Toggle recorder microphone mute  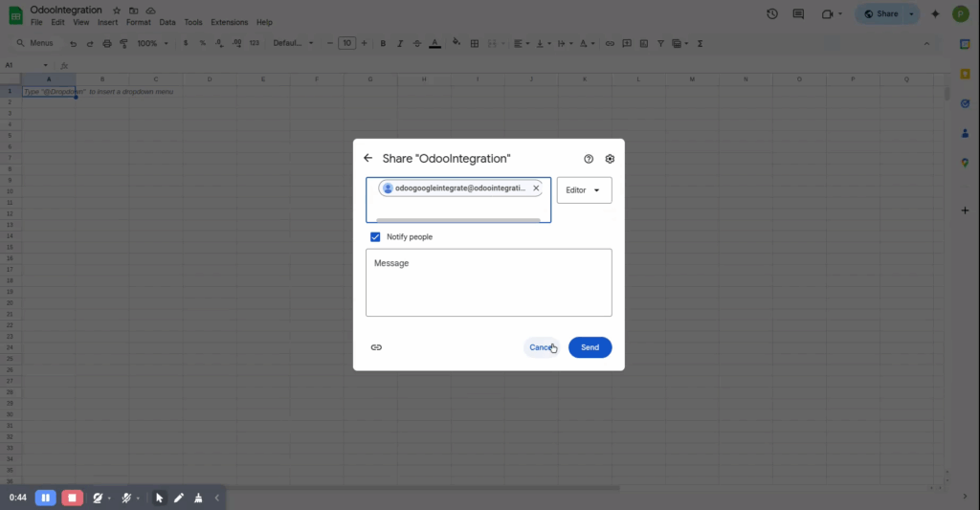(x=126, y=499)
